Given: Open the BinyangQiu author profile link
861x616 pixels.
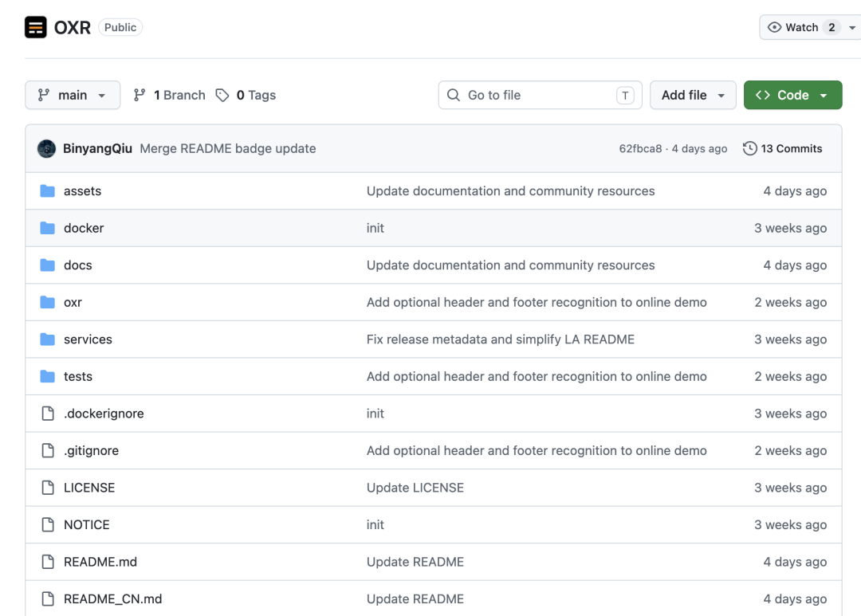Looking at the screenshot, I should pos(98,149).
